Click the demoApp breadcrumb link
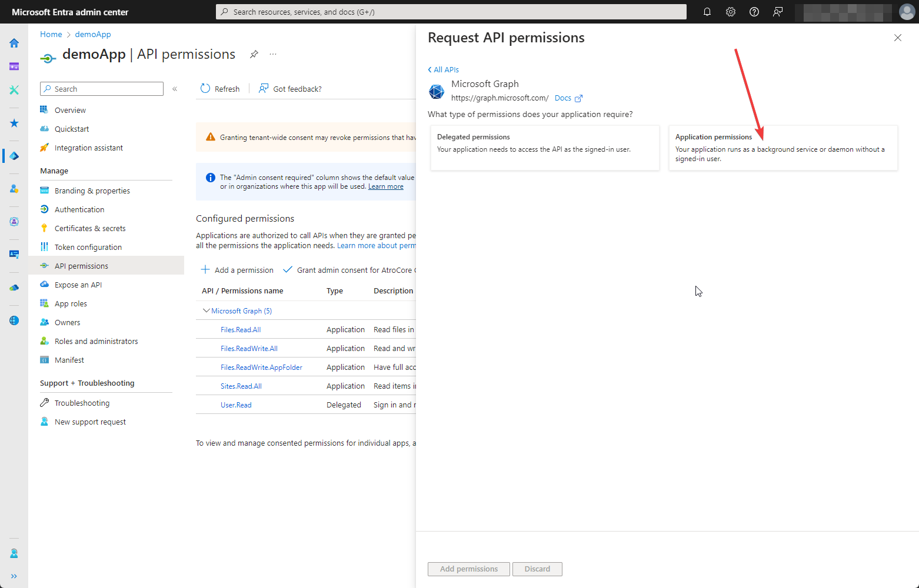The width and height of the screenshot is (919, 588). (93, 34)
